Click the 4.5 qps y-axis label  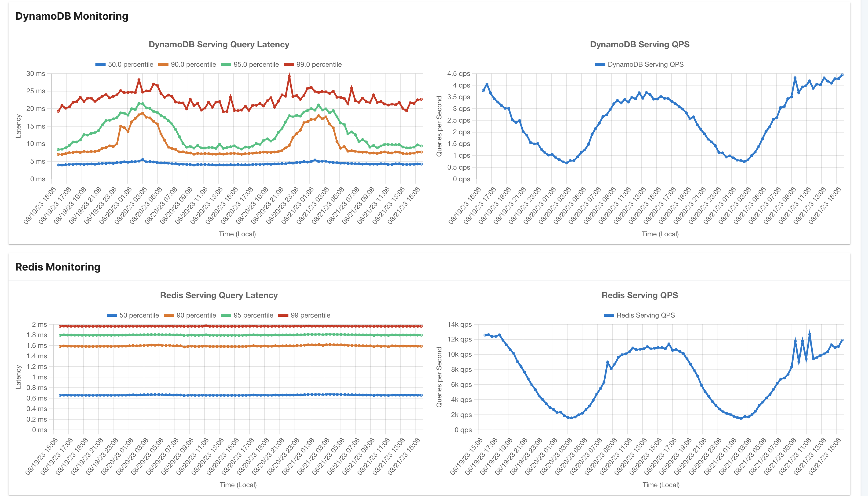pos(459,74)
